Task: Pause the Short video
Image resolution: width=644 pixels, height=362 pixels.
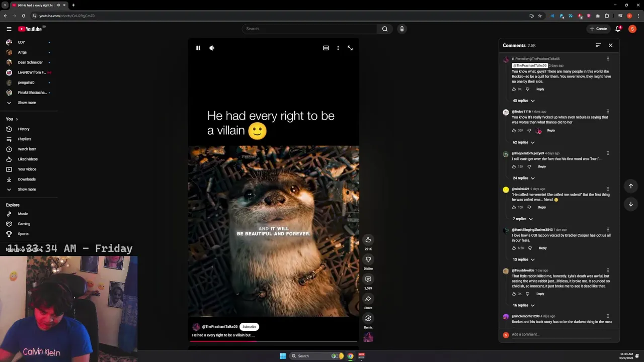Action: 198,48
